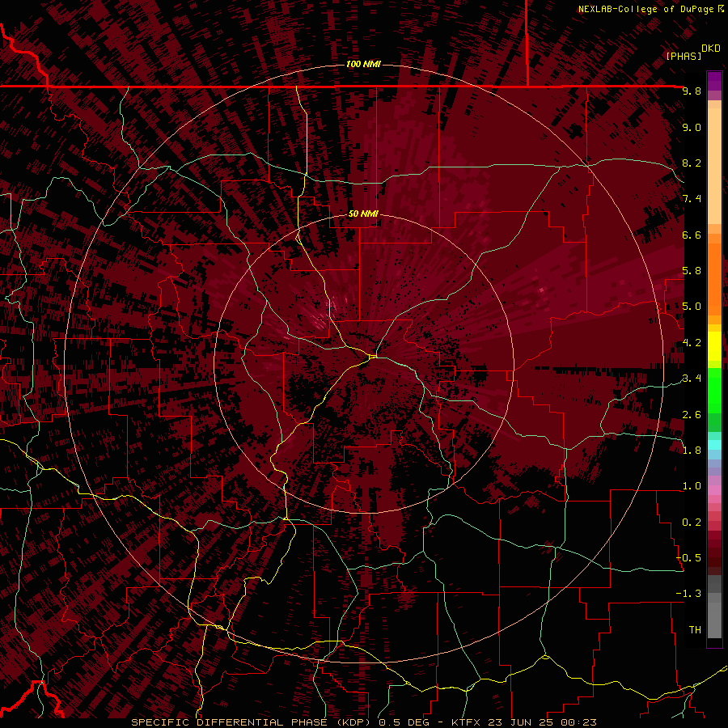Image resolution: width=728 pixels, height=728 pixels.
Task: Click the TH threshold label
Action: pyautogui.click(x=695, y=630)
